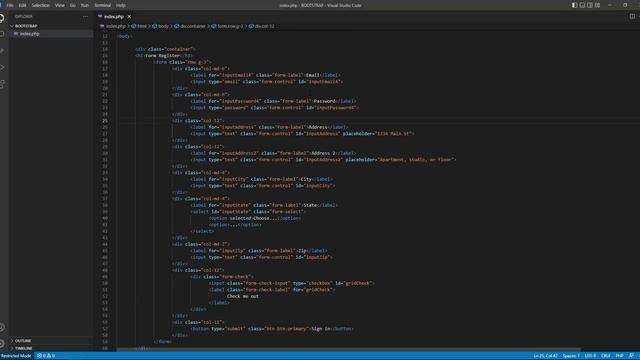This screenshot has height=360, width=640.
Task: Change the CRLF line ending setting
Action: click(606, 356)
